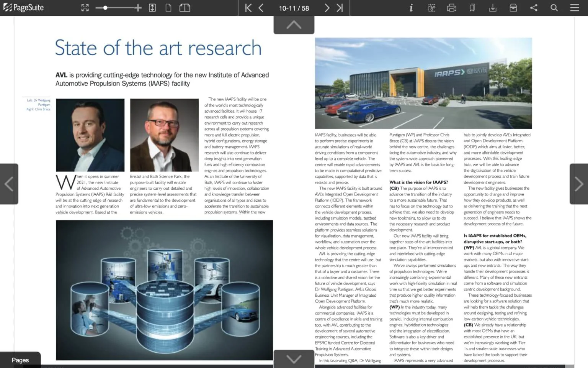
Task: Open the Pages panel tab
Action: coord(20,360)
